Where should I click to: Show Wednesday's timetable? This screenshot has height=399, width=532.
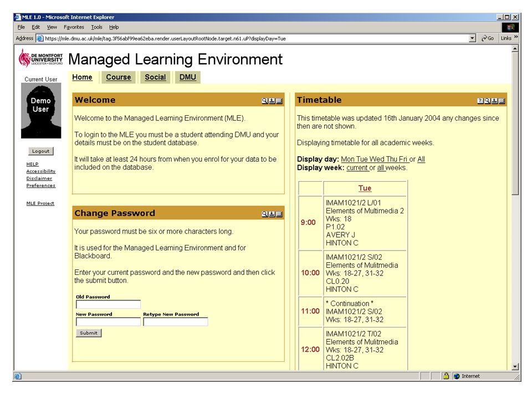coord(377,159)
